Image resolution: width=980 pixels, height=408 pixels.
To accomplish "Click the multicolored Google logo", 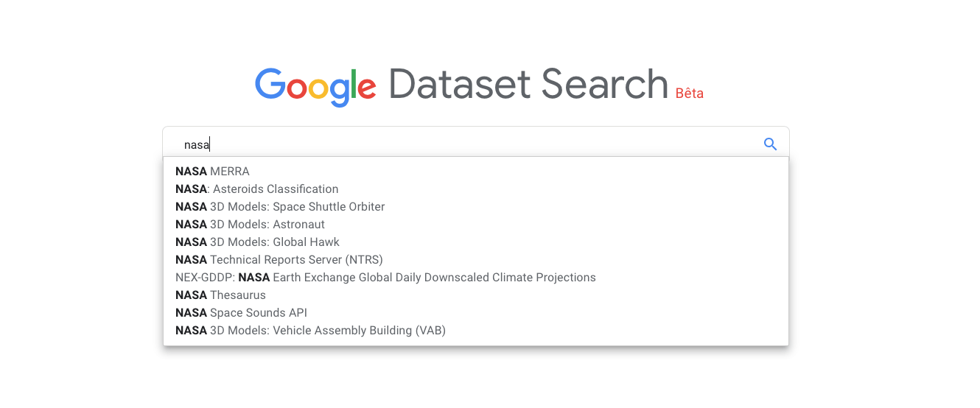I will tap(315, 87).
